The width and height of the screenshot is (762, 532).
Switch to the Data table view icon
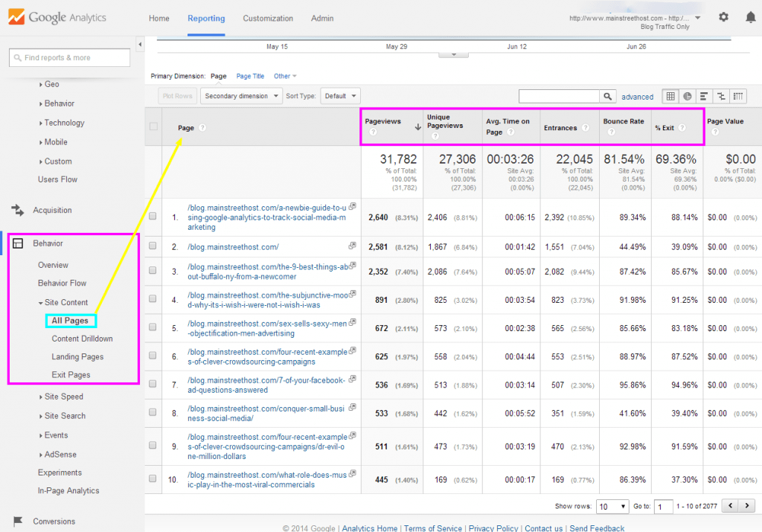(670, 96)
